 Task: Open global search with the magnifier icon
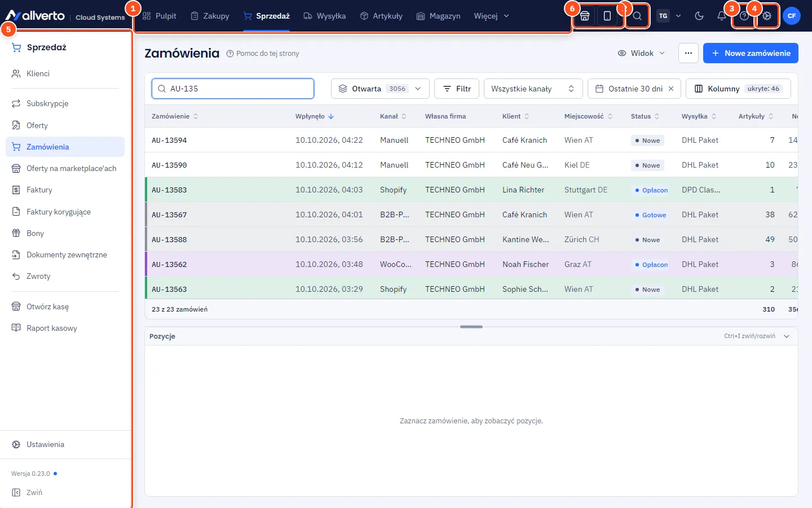[x=637, y=16]
